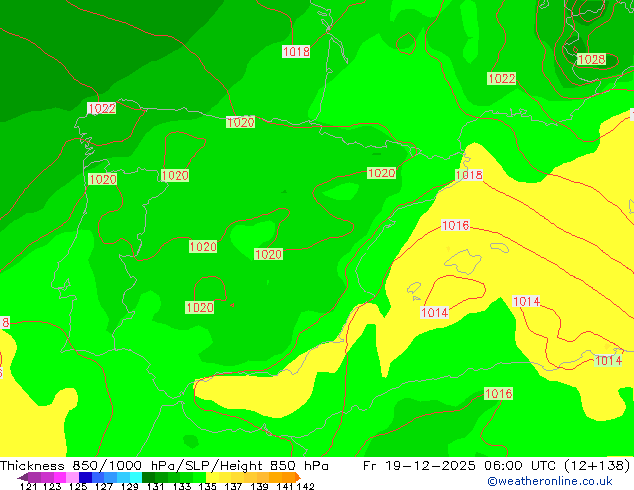Click the 1018 label near the top edge
The height and width of the screenshot is (490, 634).
pyautogui.click(x=296, y=51)
